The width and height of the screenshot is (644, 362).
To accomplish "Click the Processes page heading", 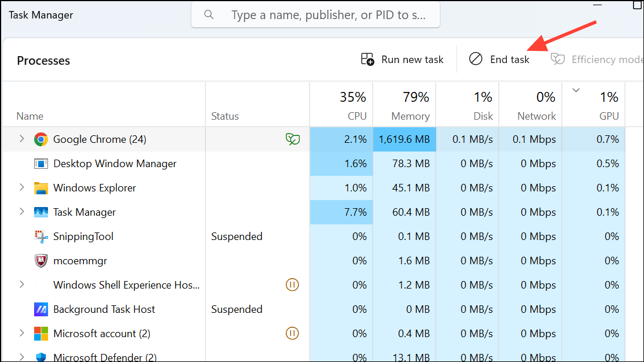I will (x=43, y=61).
